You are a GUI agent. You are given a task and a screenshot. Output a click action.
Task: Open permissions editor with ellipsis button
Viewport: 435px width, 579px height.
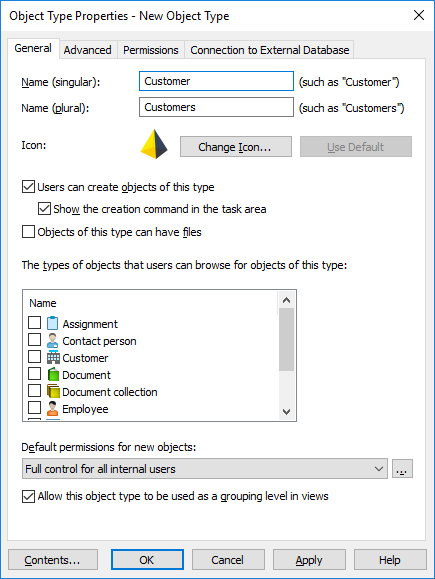402,469
